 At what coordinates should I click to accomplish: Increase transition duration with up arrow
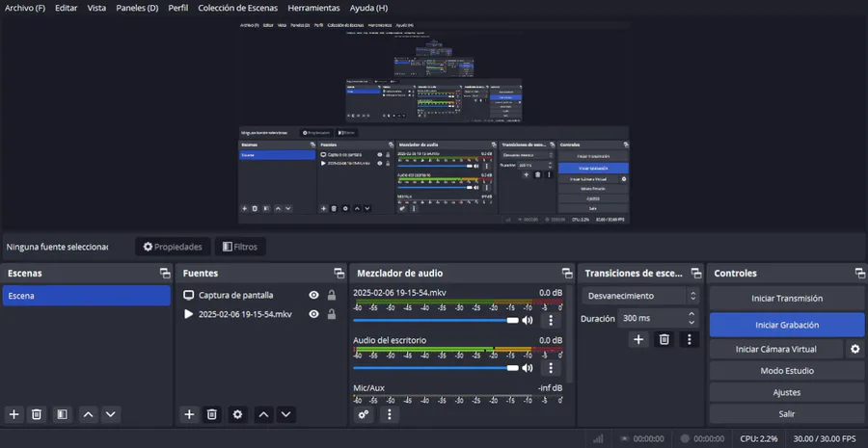pyautogui.click(x=692, y=315)
